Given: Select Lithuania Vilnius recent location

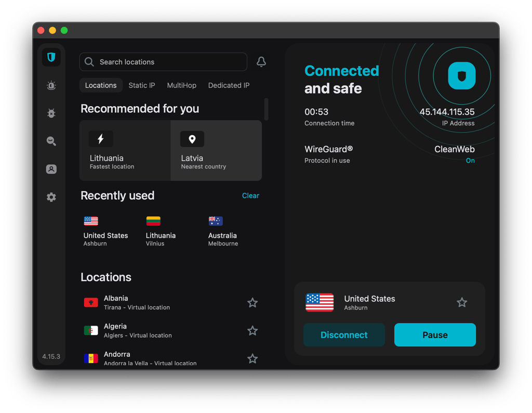Looking at the screenshot, I should click(161, 231).
